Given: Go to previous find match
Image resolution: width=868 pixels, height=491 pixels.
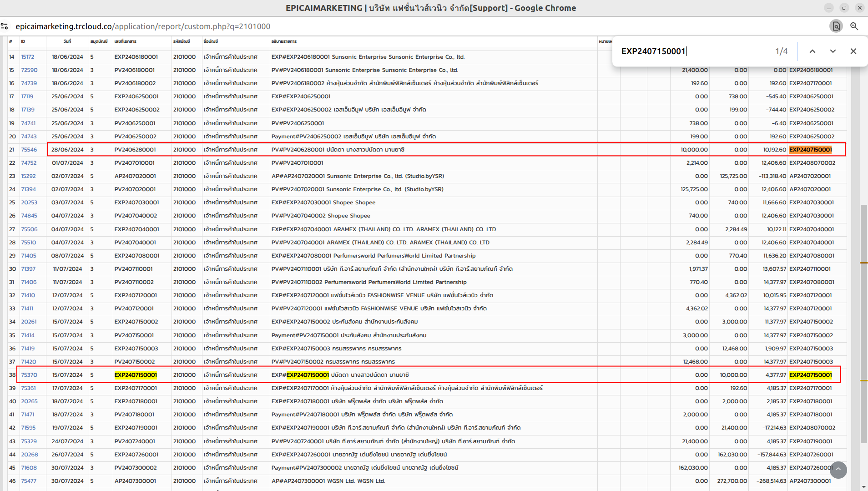Looking at the screenshot, I should (x=812, y=51).
